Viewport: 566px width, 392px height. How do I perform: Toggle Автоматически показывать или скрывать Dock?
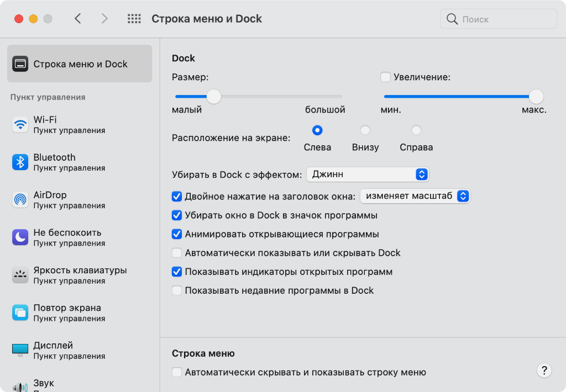pos(177,253)
